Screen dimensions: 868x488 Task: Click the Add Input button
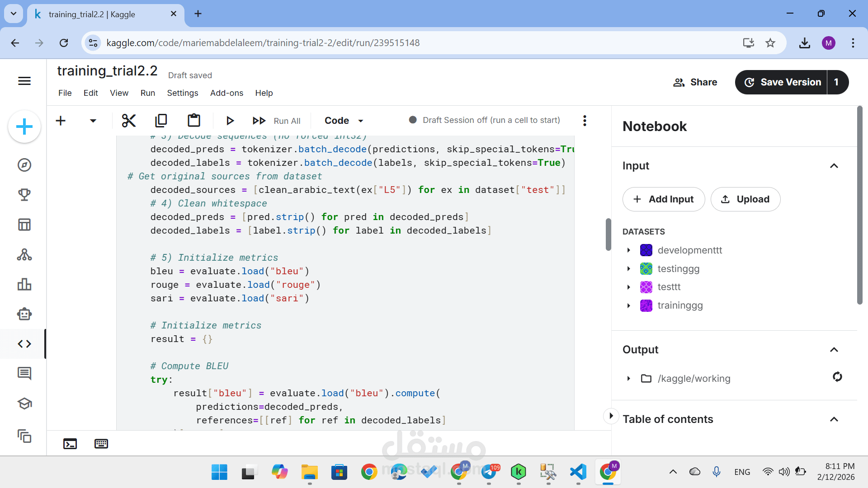pos(664,199)
